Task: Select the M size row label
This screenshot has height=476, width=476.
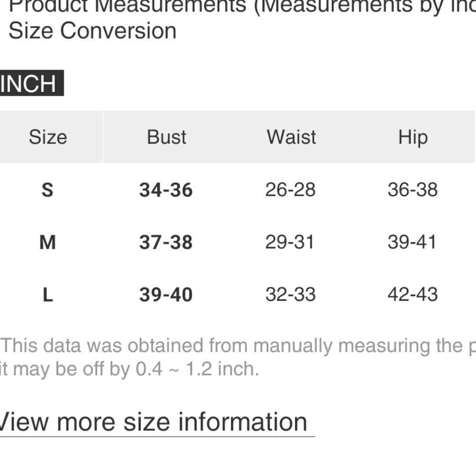Action: [x=48, y=242]
